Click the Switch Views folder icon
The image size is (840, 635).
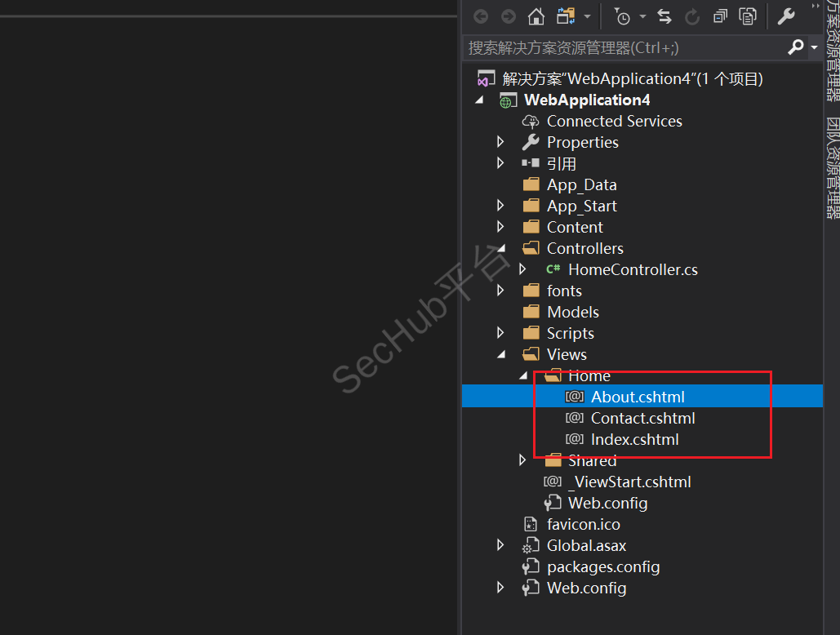[565, 16]
